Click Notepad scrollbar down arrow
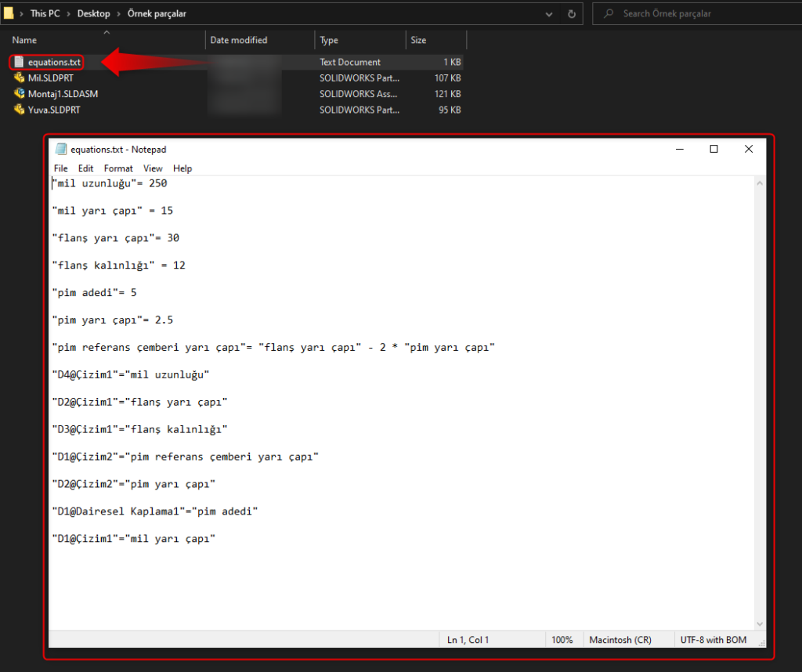 tap(760, 624)
